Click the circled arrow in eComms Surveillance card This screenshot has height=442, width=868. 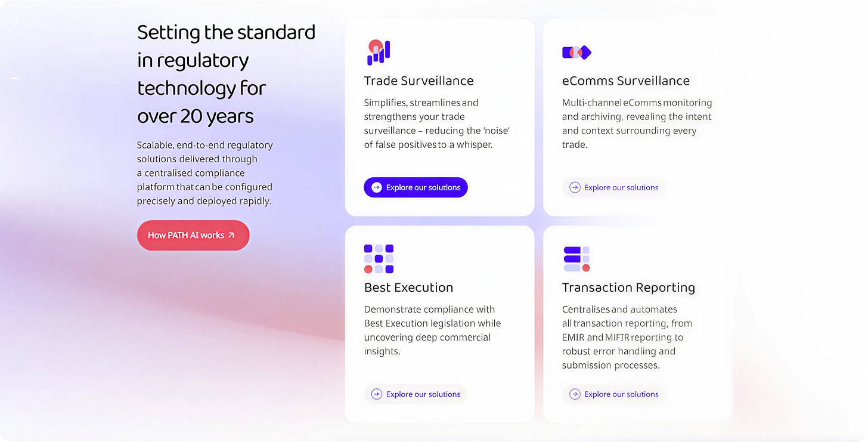tap(575, 187)
